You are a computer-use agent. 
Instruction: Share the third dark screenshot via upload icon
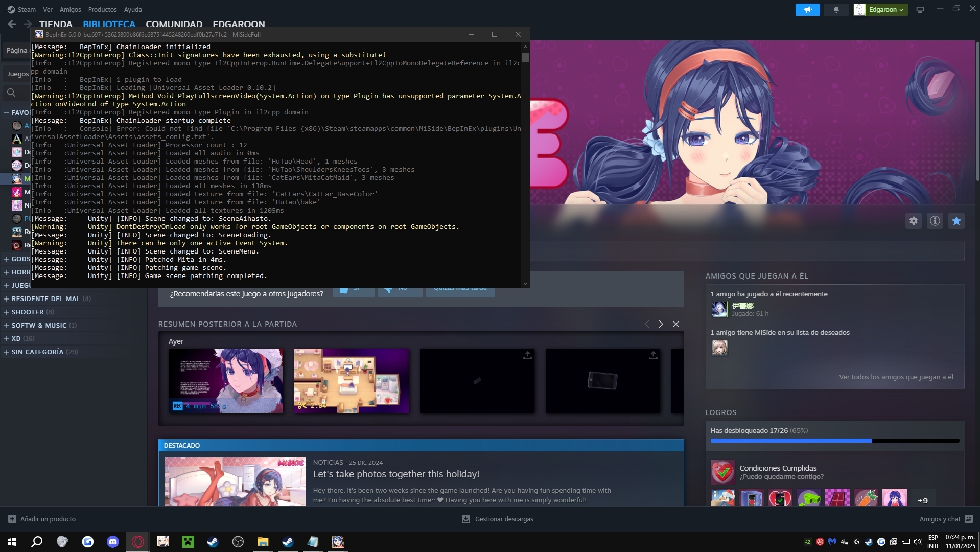[x=527, y=355]
